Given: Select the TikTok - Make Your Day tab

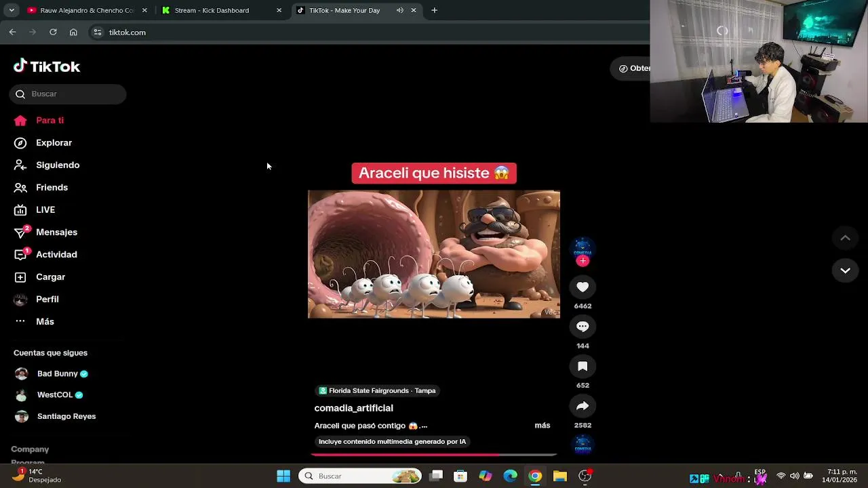Looking at the screenshot, I should 344,10.
